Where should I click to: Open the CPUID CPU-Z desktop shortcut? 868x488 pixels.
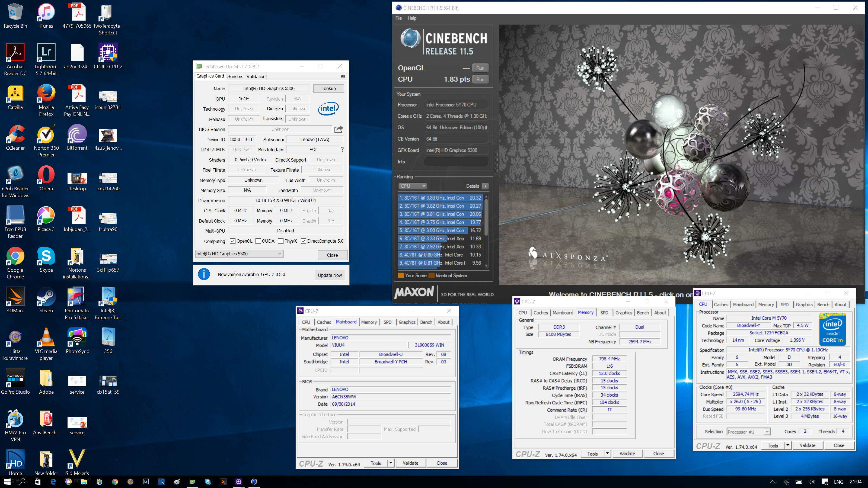tap(108, 56)
